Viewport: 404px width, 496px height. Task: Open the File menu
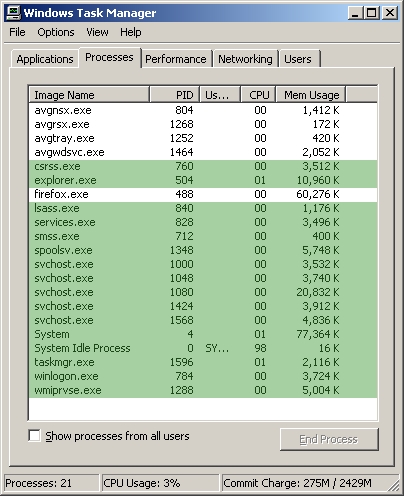pos(17,32)
